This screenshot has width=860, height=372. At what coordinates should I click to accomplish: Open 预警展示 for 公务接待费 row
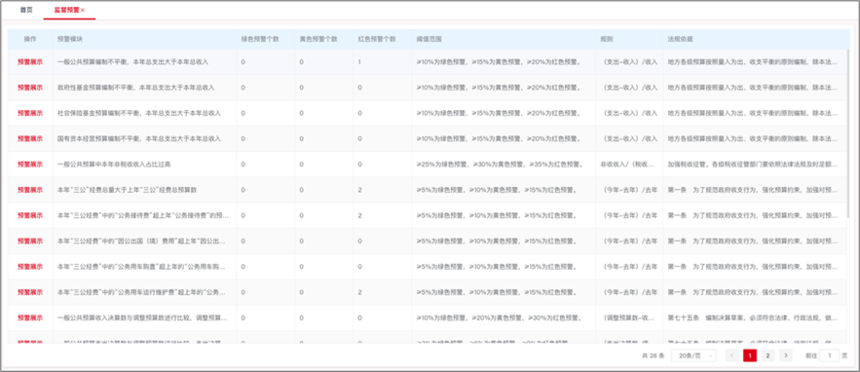30,216
